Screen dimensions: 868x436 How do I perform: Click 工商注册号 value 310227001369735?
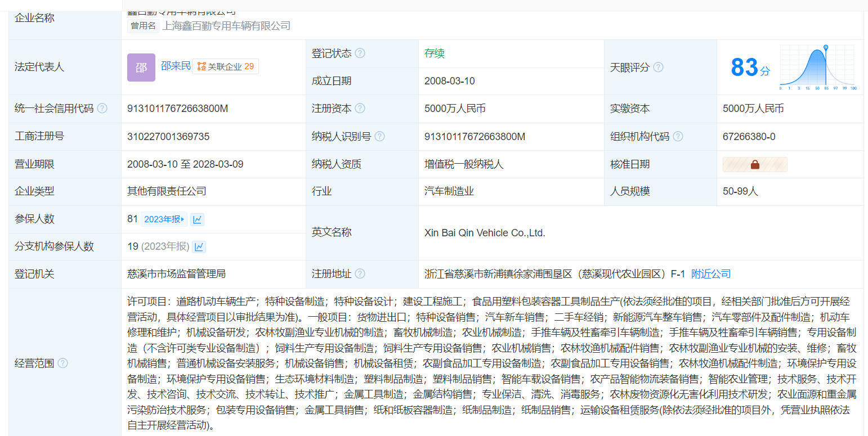click(168, 136)
